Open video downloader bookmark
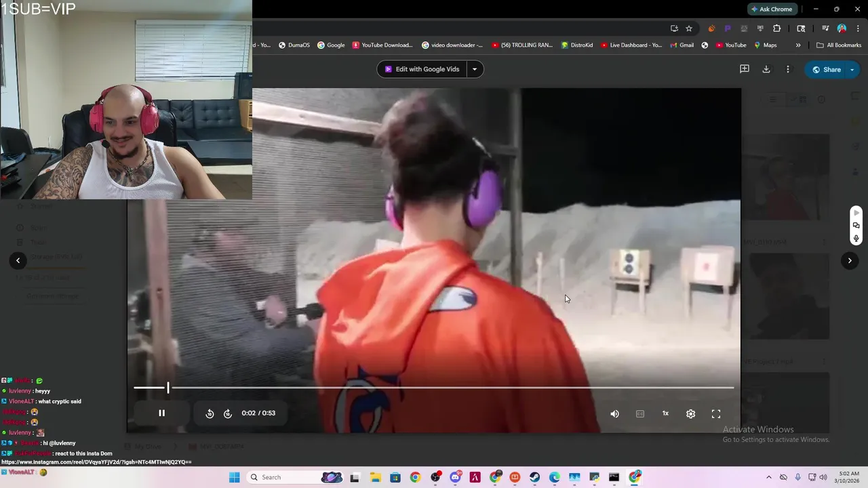The height and width of the screenshot is (488, 868). 452,45
